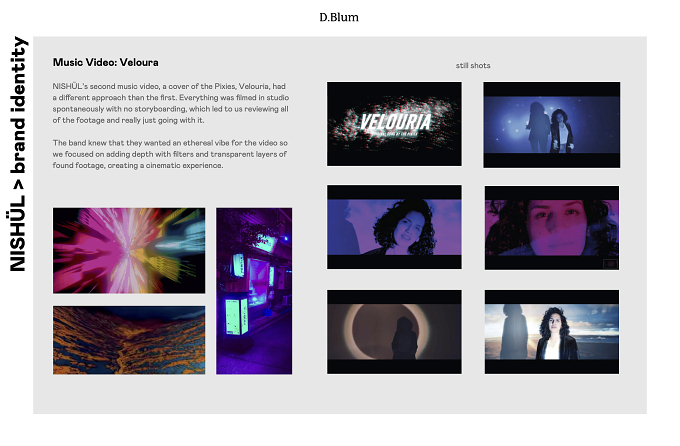The height and width of the screenshot is (446, 680).
Task: View the magenta face close-up still shot
Action: click(x=552, y=228)
